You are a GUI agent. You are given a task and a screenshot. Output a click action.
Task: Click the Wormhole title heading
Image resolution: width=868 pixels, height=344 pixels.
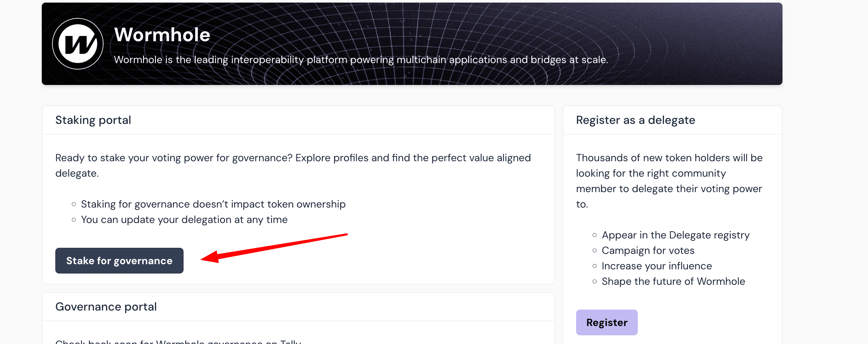(x=162, y=35)
